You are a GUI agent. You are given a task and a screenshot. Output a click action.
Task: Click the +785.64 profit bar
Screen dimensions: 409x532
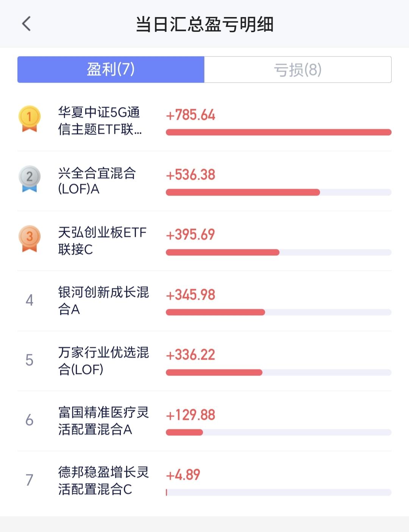278,132
